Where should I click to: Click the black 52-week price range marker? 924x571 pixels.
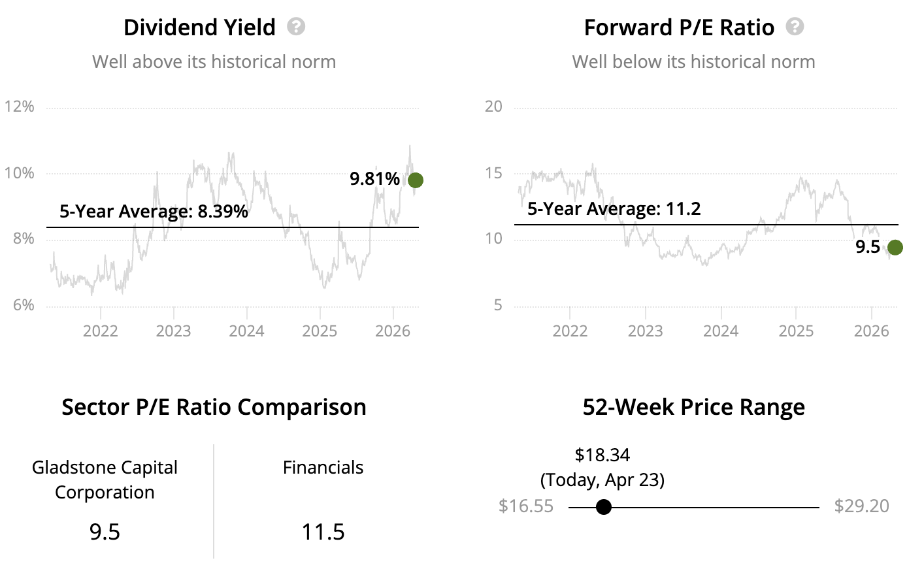point(604,507)
